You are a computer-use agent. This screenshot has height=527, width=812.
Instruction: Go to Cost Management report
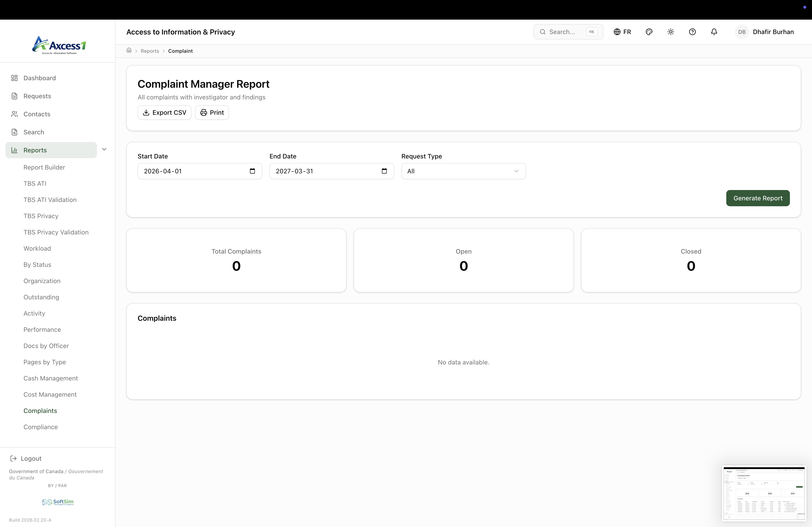(x=50, y=394)
